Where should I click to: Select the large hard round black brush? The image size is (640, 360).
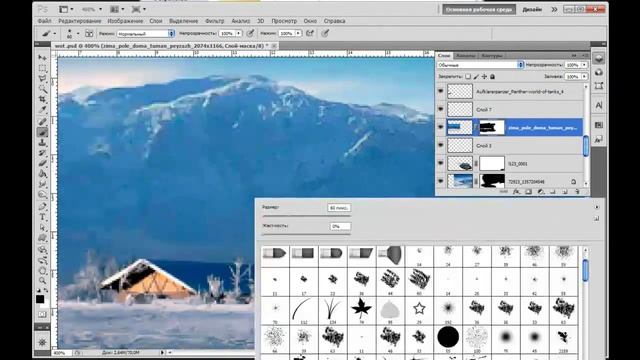(x=448, y=337)
